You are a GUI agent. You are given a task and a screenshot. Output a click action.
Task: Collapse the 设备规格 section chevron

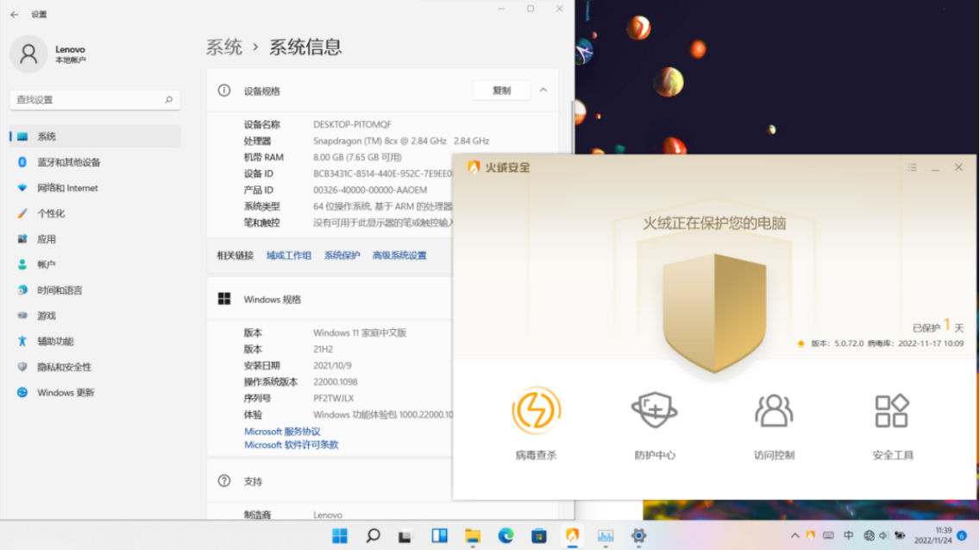[543, 90]
